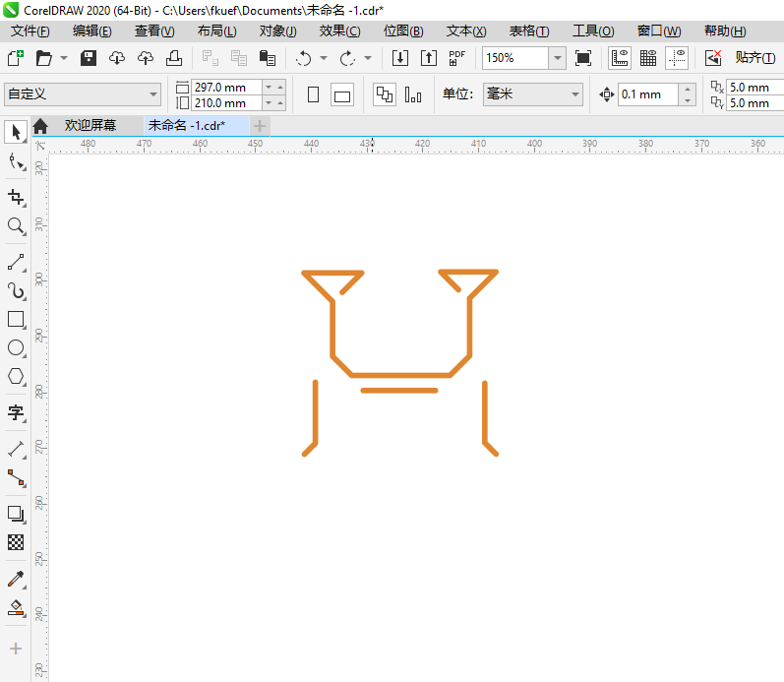Switch to the 欢迎屏幕 tab
The image size is (784, 682).
pos(90,126)
